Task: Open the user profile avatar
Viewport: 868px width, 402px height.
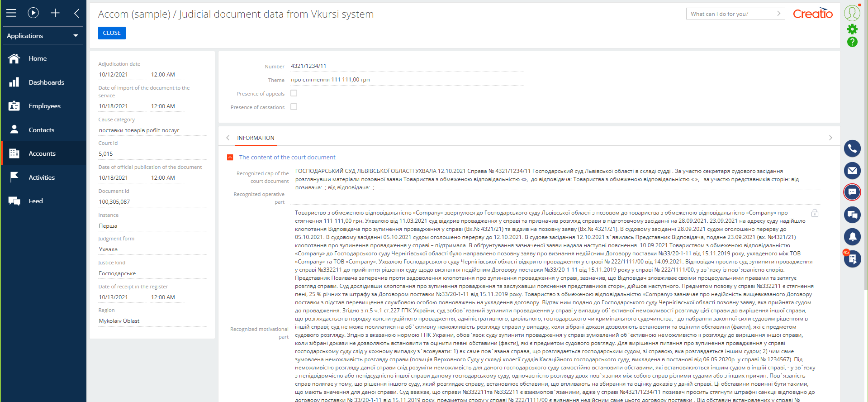Action: pos(852,13)
